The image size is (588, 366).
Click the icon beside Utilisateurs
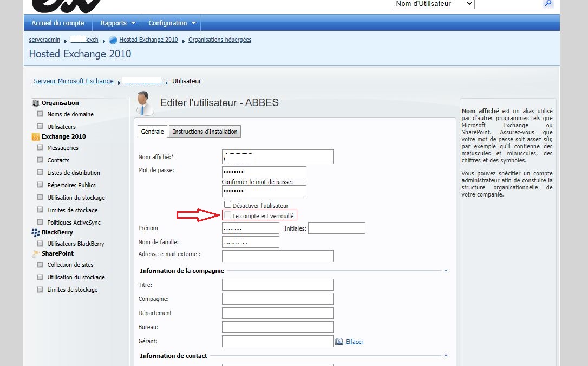pyautogui.click(x=40, y=126)
